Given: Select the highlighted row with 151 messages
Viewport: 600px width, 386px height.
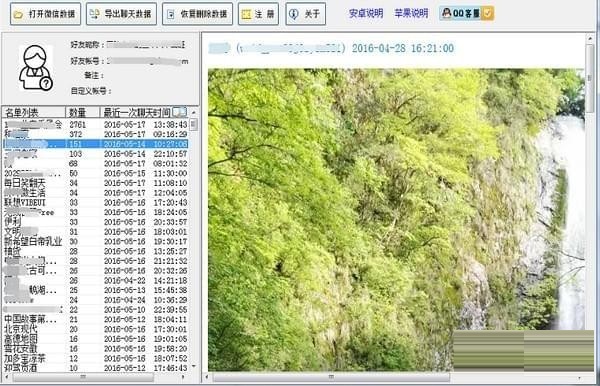Looking at the screenshot, I should tap(96, 144).
